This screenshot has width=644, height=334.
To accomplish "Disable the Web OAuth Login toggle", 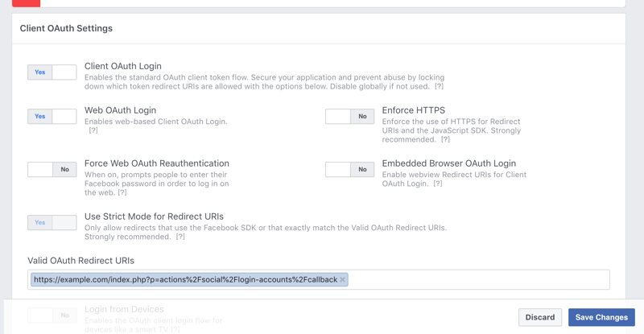I will tap(52, 117).
